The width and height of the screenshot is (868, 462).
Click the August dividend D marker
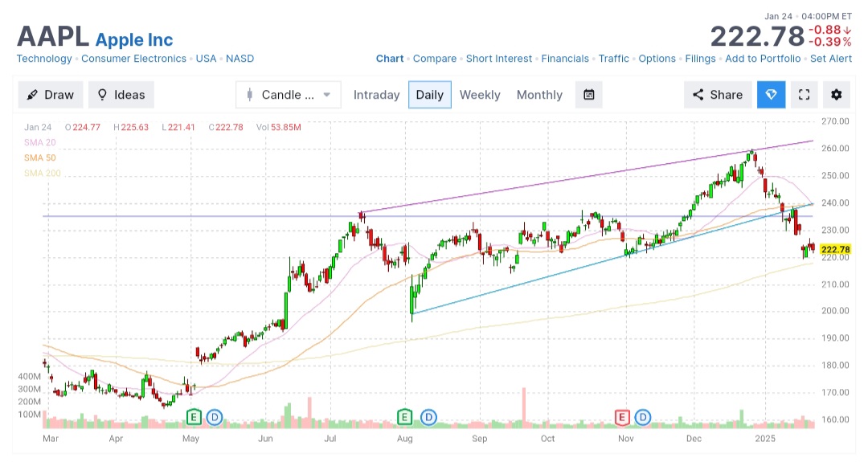[428, 417]
